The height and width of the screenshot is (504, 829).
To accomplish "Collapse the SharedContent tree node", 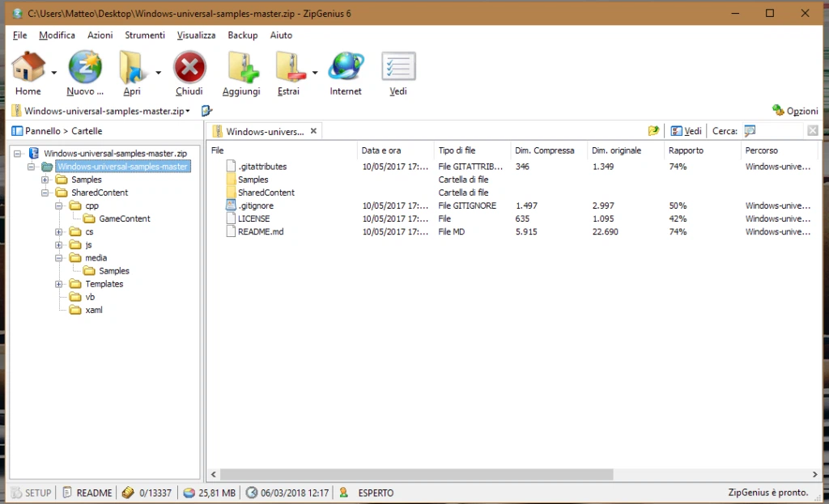I will coord(45,193).
